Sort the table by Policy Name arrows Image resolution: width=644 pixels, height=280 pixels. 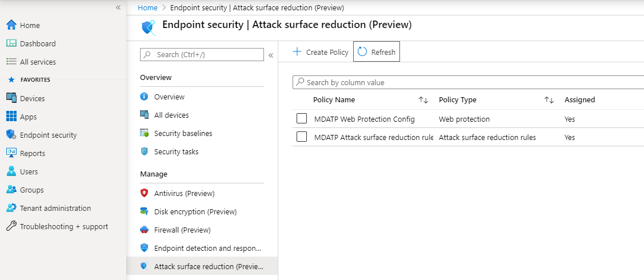click(x=423, y=100)
